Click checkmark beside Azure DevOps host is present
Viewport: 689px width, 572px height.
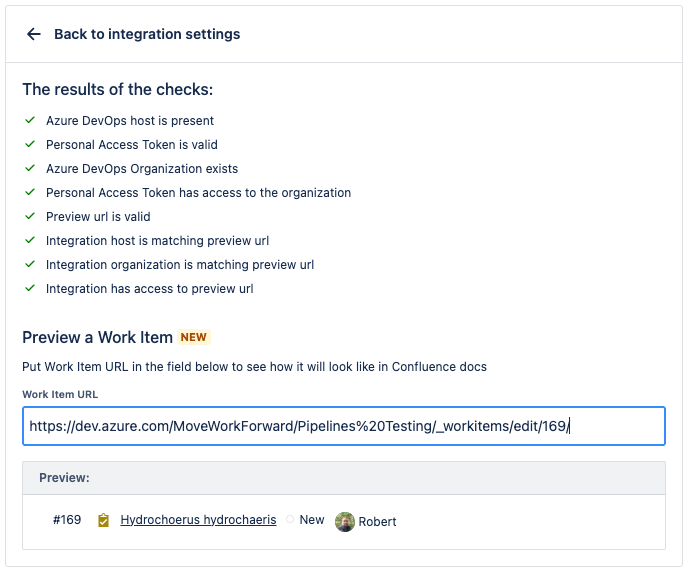coord(30,120)
